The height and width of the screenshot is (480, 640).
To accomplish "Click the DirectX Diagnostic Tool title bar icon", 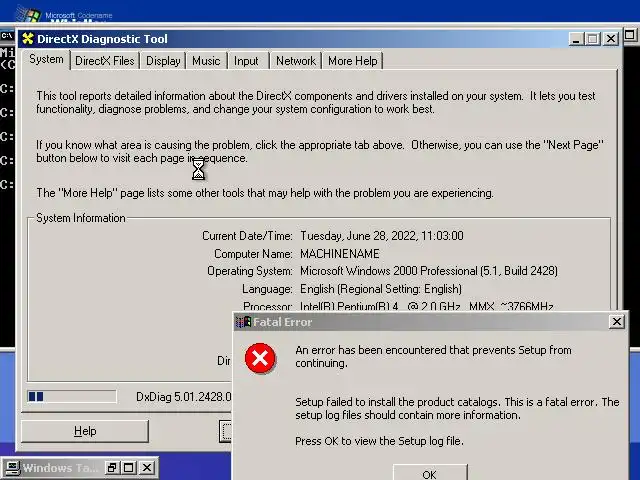I will click(x=28, y=39).
